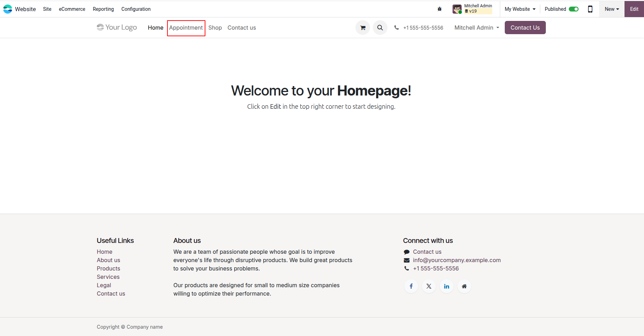Click the Your Logo image

tap(117, 27)
